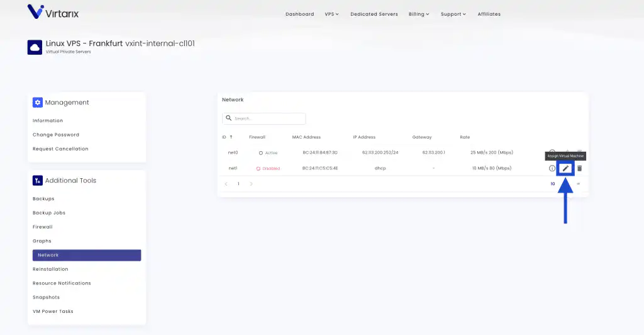The height and width of the screenshot is (335, 644).
Task: Click the trash delete icon for net1
Action: [x=580, y=168]
